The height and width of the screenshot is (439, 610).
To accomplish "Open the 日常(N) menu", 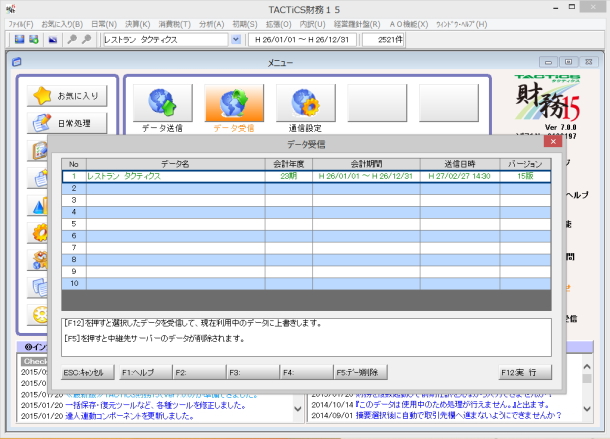I will (104, 24).
